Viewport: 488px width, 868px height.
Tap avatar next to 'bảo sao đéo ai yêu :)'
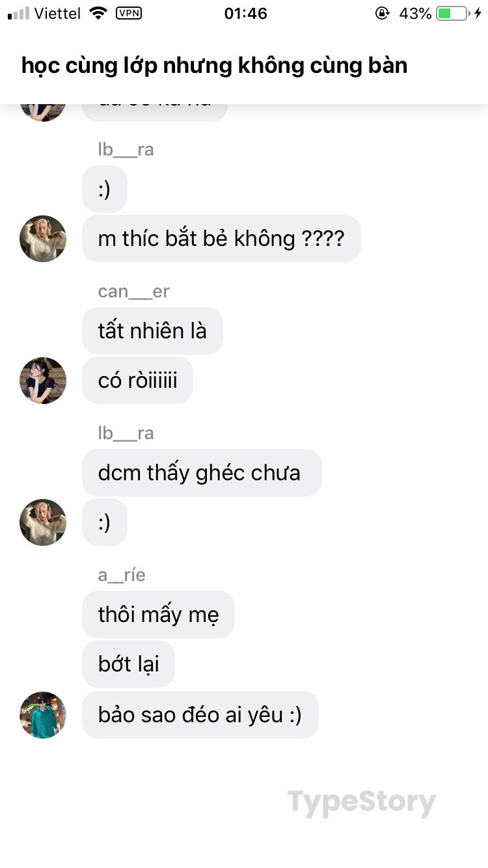pyautogui.click(x=43, y=715)
